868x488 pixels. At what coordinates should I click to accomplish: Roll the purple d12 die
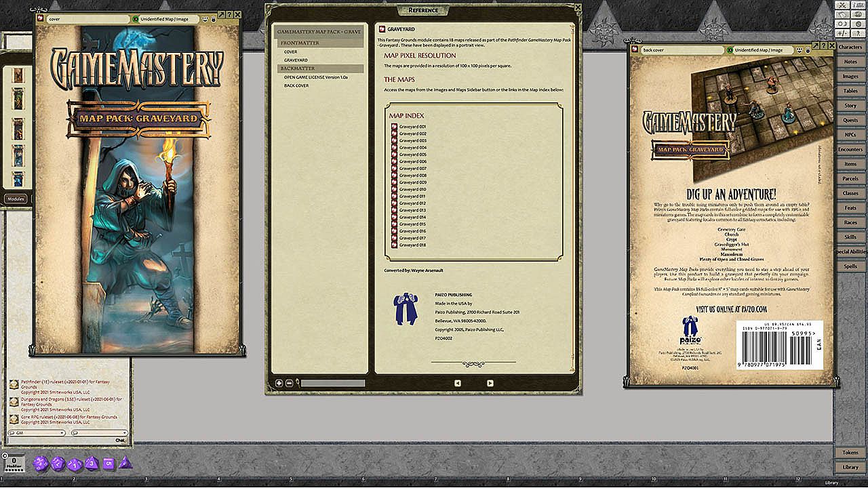(58, 464)
